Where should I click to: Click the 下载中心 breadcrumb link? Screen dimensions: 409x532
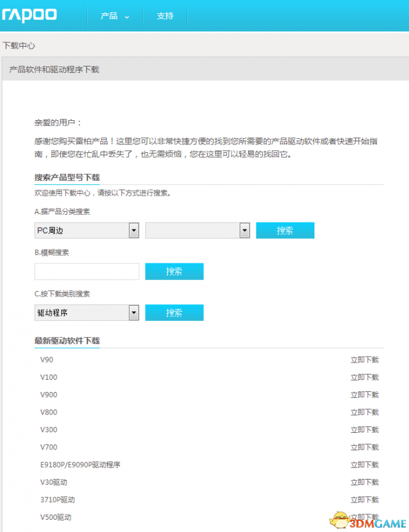19,46
